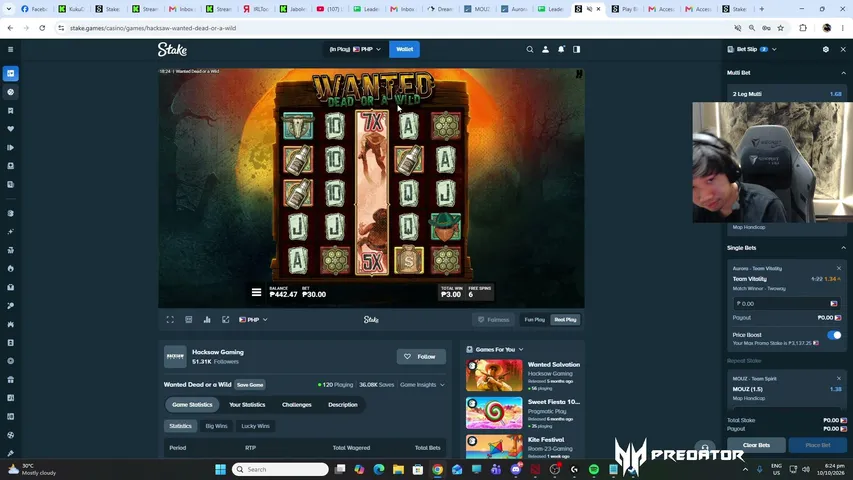This screenshot has width=853, height=480.
Task: Open Spotify from the taskbar
Action: coord(594,470)
